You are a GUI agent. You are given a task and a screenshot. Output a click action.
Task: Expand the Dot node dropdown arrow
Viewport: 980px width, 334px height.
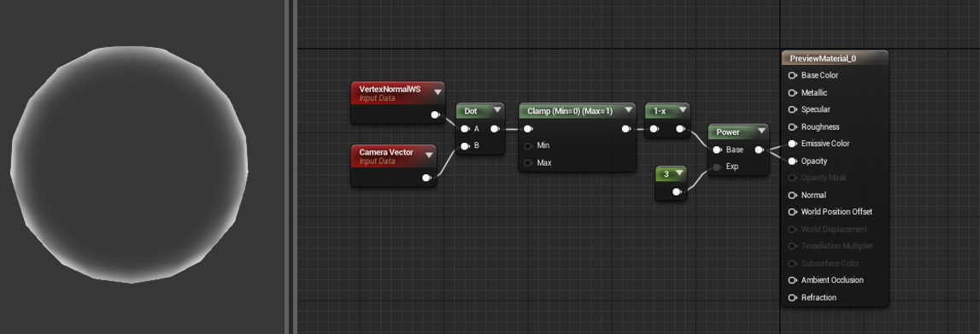[x=497, y=110]
